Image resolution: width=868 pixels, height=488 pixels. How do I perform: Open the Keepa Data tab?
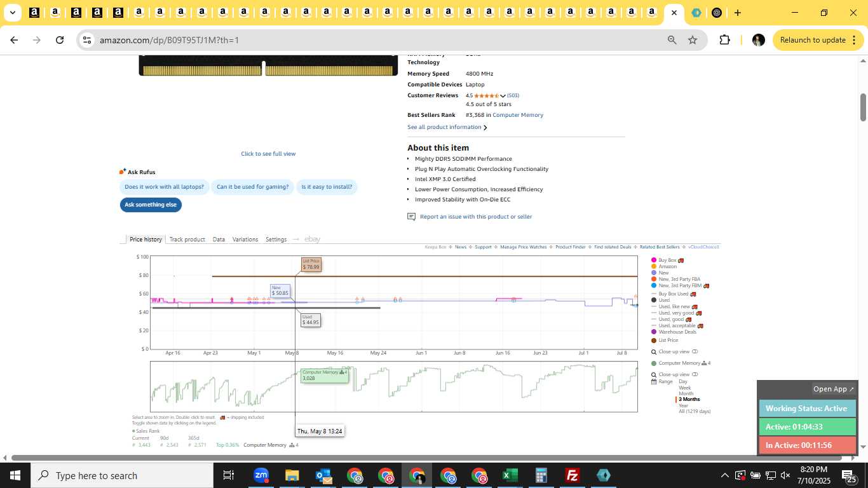(219, 240)
